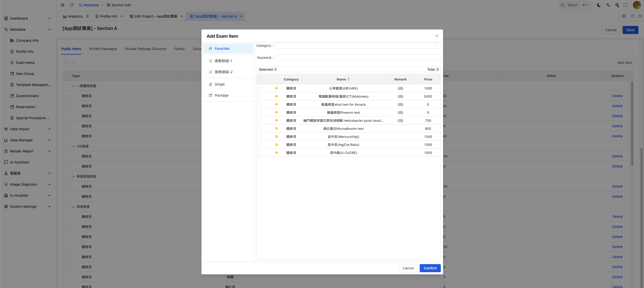Screen dimensions: 644x288
Task: Check the box for 蛔蟲檢查stool test for Ascaris
Action: [260, 104]
